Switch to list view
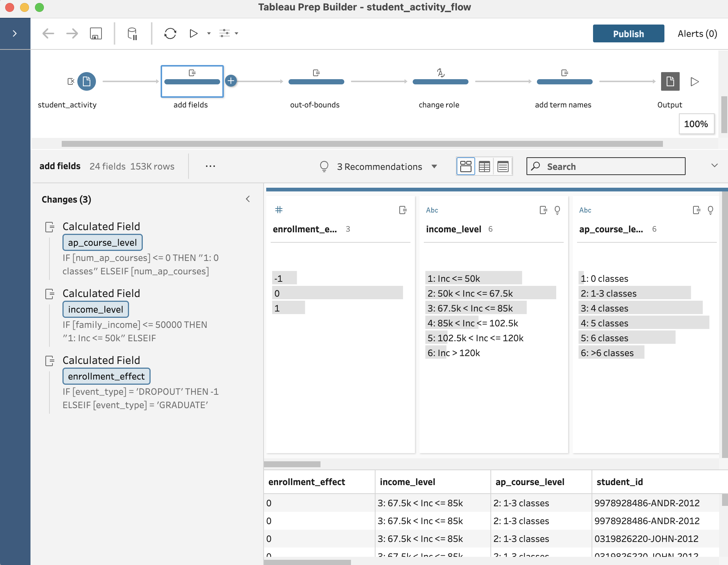Image resolution: width=728 pixels, height=565 pixels. pos(503,166)
